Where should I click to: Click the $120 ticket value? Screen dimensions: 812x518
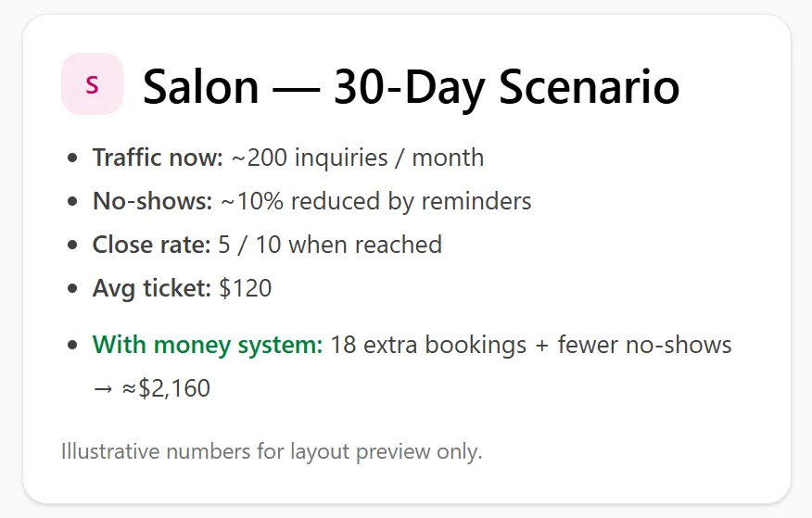tap(246, 288)
